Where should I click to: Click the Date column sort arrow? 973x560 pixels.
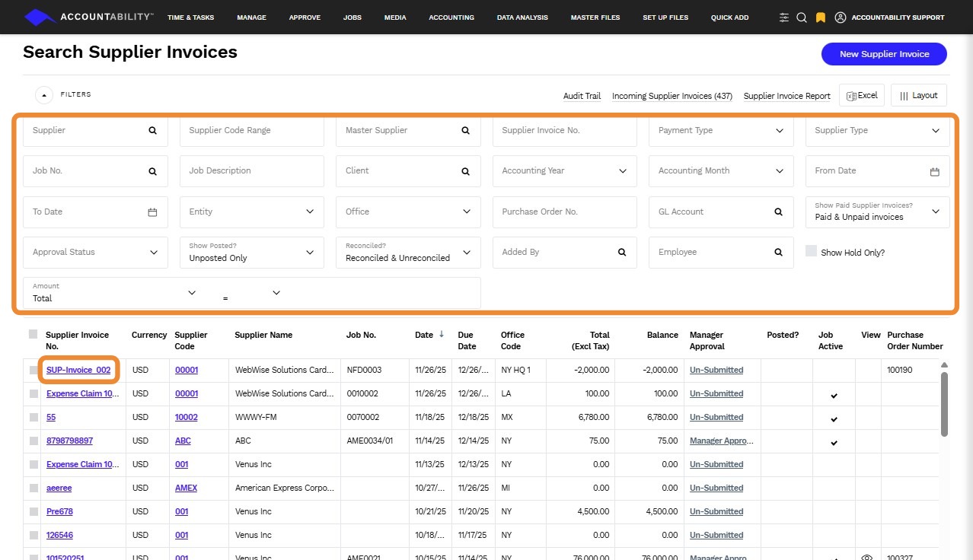[x=442, y=335]
